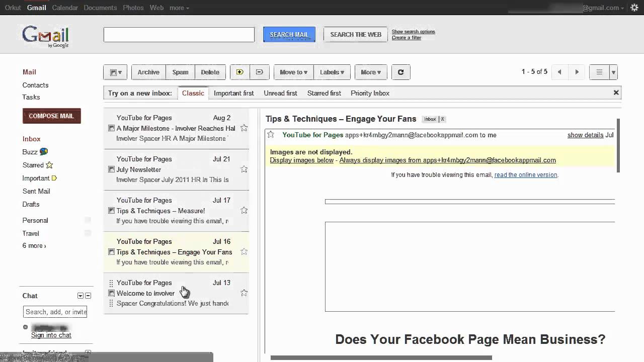644x362 pixels.
Task: Click 'Show search options' link
Action: tap(414, 32)
